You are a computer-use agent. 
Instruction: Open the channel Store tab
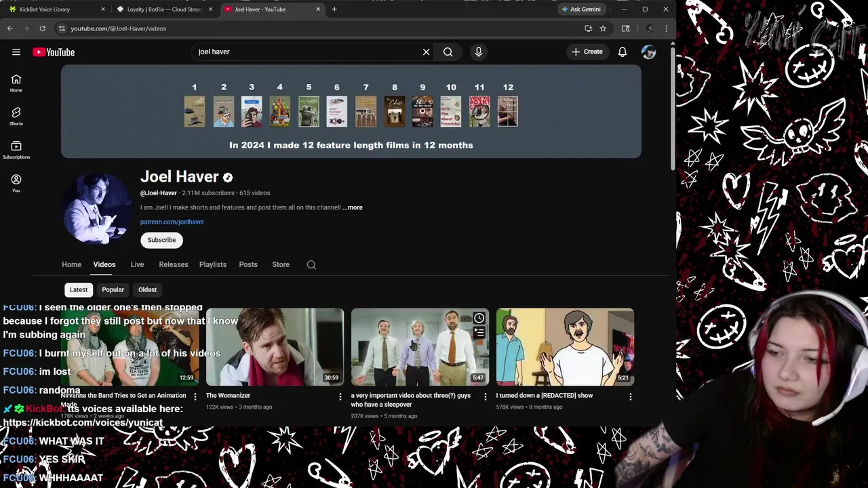[x=281, y=264]
